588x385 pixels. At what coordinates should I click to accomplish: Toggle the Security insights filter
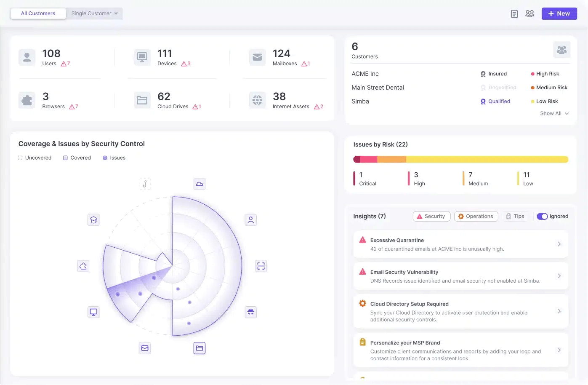(431, 217)
